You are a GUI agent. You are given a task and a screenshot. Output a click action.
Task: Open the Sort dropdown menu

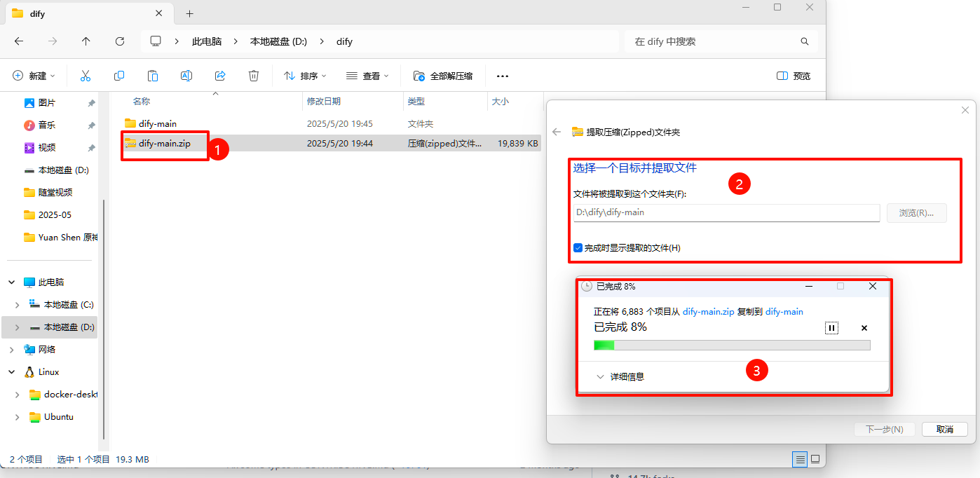tap(305, 76)
